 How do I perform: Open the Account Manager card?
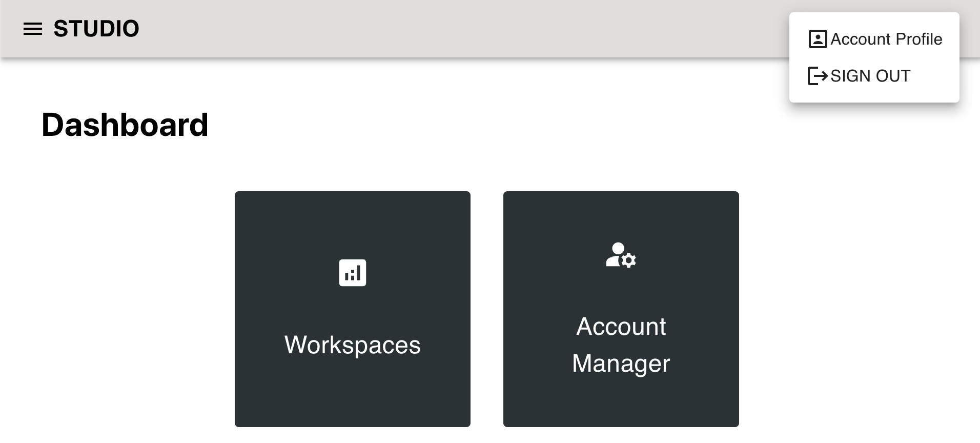pos(621,309)
